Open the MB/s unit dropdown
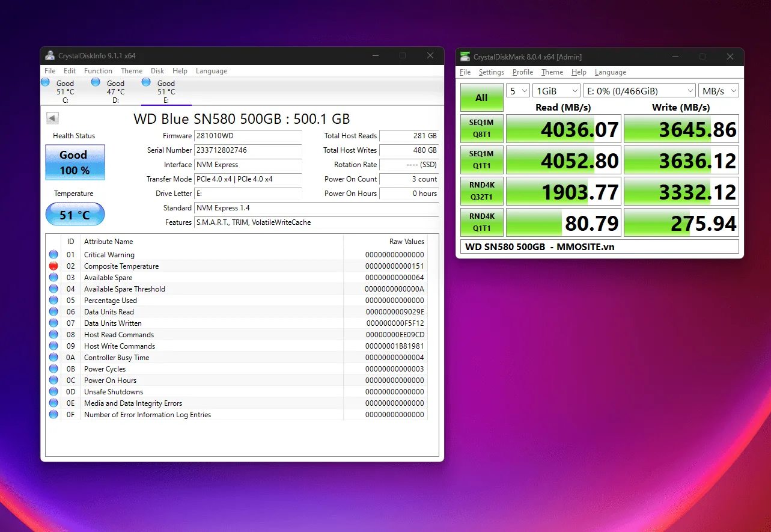Screen dimensions: 771x532 tap(718, 91)
